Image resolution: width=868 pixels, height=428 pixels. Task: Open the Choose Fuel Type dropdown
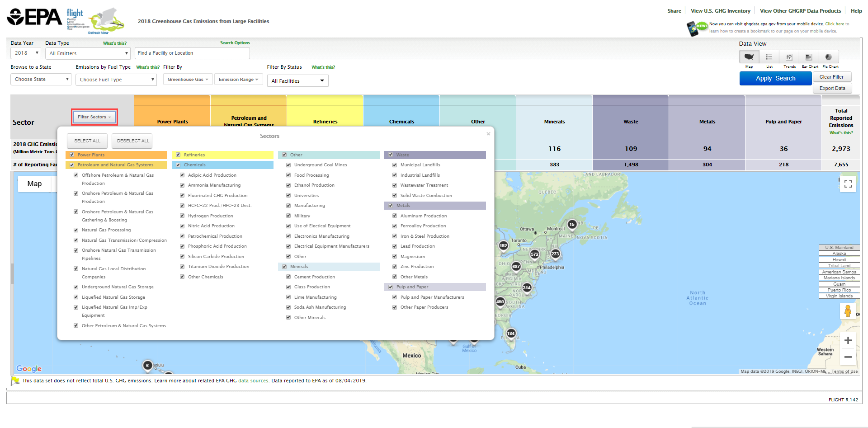pos(116,80)
